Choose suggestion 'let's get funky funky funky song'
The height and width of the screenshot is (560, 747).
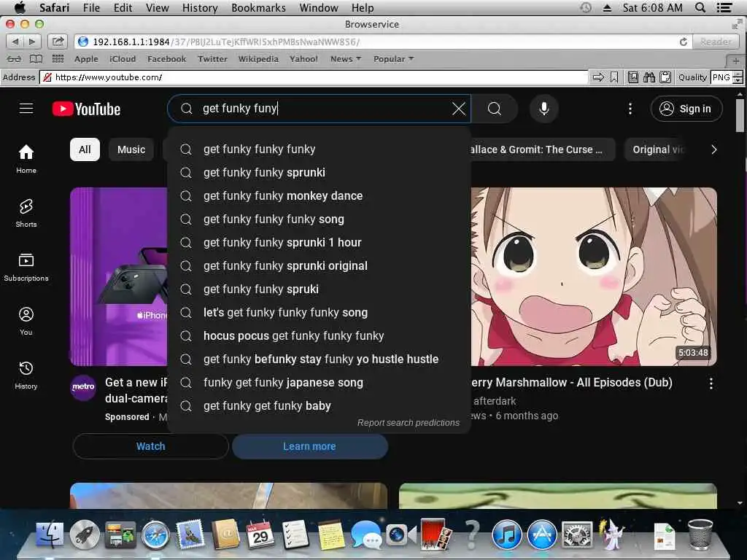(x=319, y=312)
